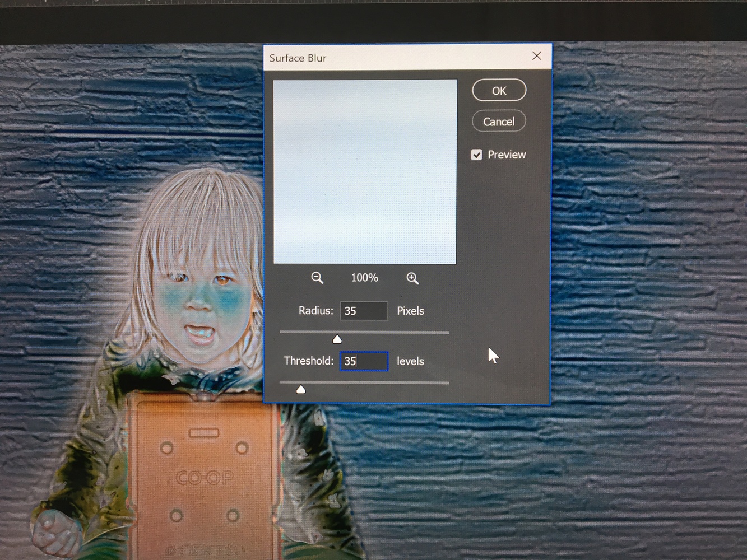The image size is (747, 560).
Task: Close the Surface Blur dialog
Action: (x=537, y=56)
